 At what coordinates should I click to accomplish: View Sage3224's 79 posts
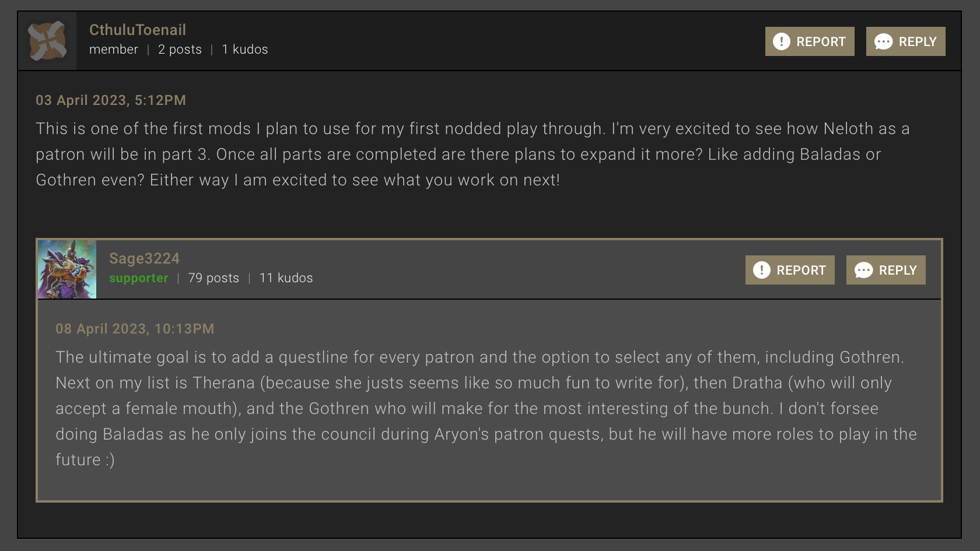[x=213, y=278]
